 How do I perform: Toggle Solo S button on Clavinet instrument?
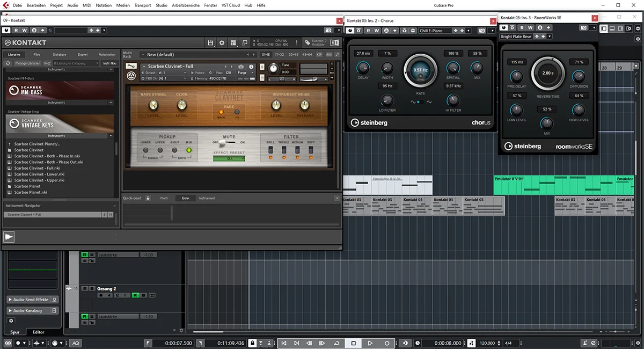click(262, 67)
